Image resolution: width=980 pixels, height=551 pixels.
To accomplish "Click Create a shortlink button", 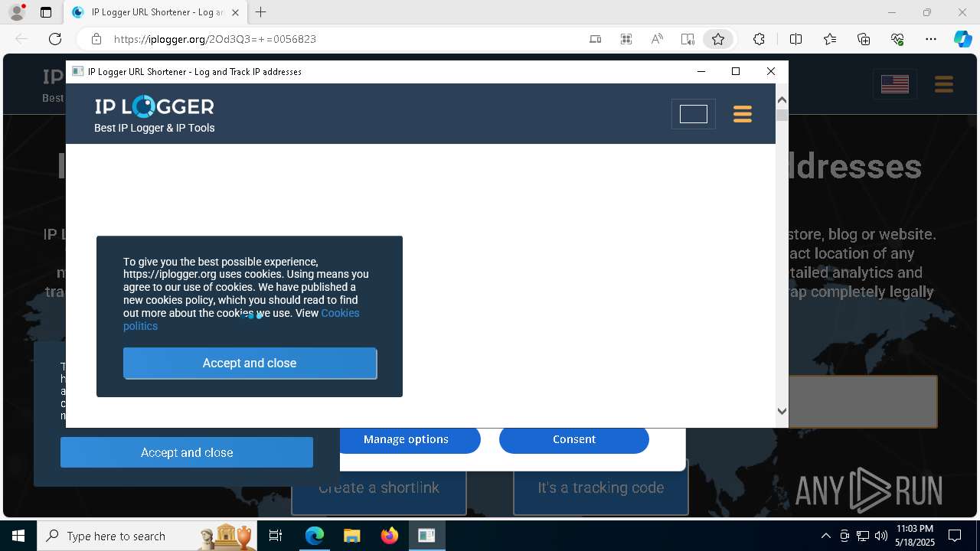I will pyautogui.click(x=379, y=487).
